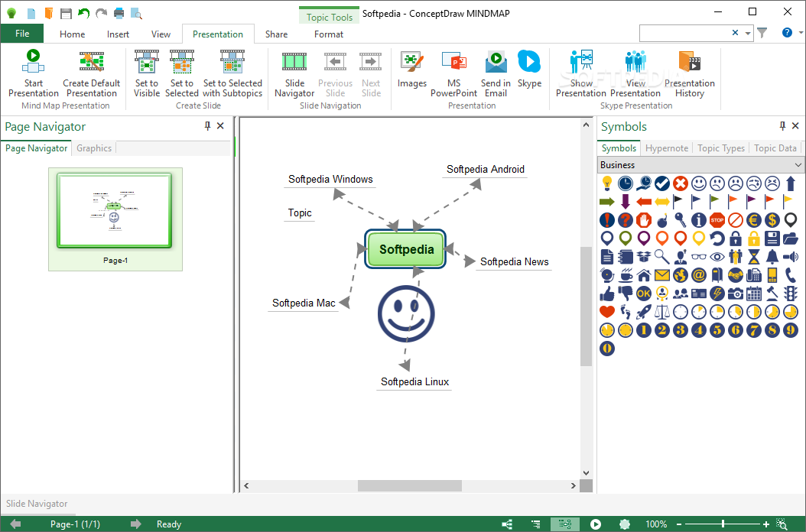Switch to the Hypernote tab
This screenshot has width=806, height=532.
(x=667, y=148)
